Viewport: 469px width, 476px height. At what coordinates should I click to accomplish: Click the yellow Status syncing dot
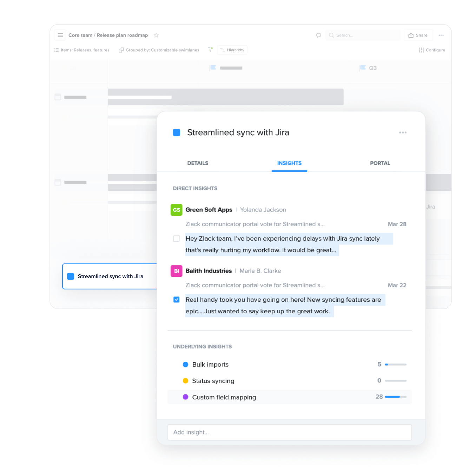coord(185,381)
